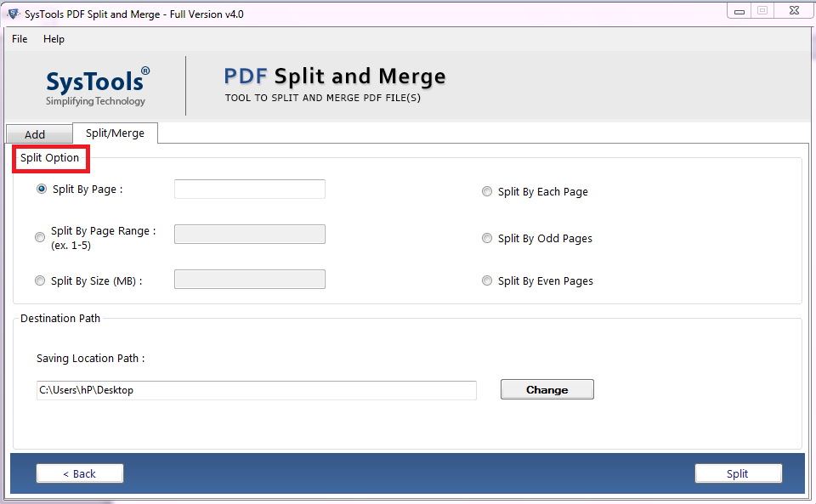This screenshot has height=504, width=816.
Task: Click the Saving Location Path field
Action: pyautogui.click(x=255, y=390)
